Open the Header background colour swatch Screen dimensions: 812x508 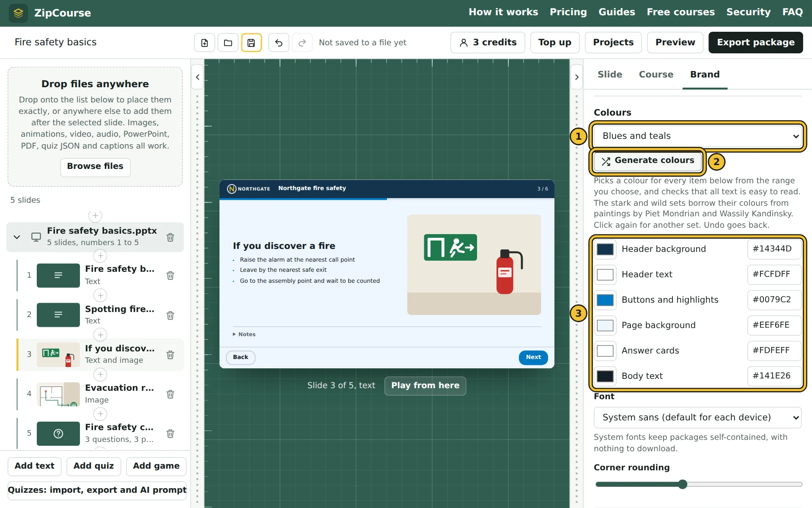605,249
